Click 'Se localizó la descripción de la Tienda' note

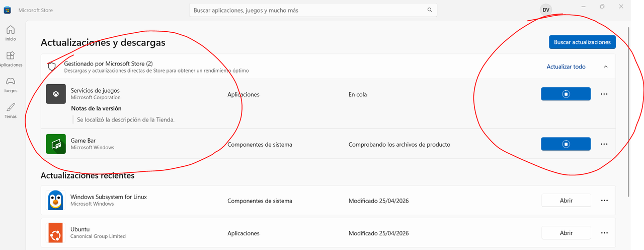click(x=126, y=119)
